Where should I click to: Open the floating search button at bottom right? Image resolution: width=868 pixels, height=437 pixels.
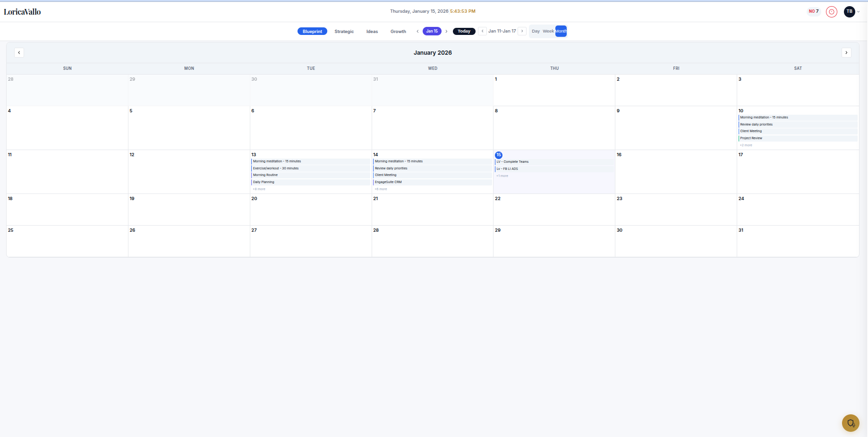851,423
